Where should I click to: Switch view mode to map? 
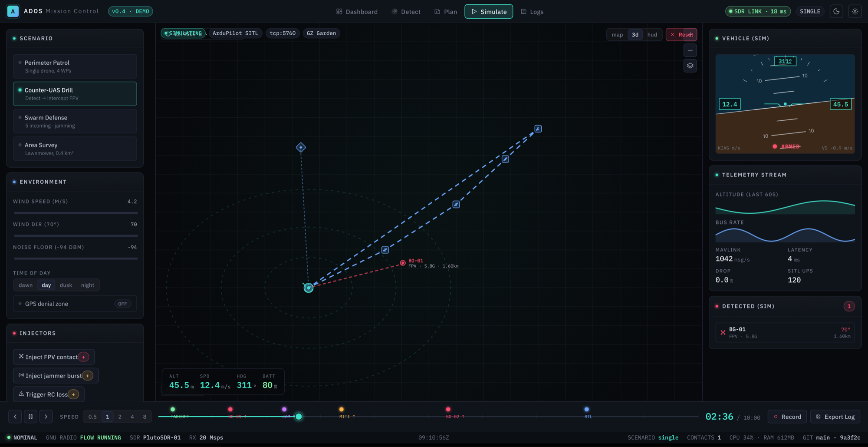point(617,35)
